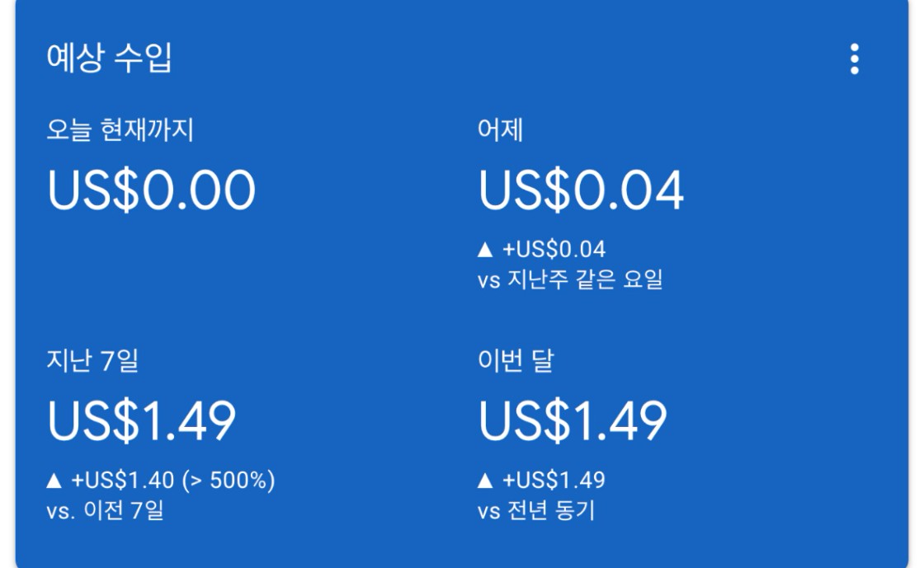Select the 이번 달 label
Image resolution: width=924 pixels, height=568 pixels.
pos(516,363)
